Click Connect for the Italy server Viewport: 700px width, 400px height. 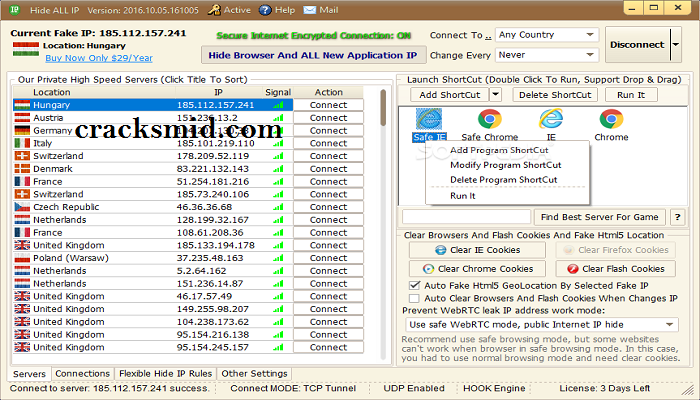[328, 143]
